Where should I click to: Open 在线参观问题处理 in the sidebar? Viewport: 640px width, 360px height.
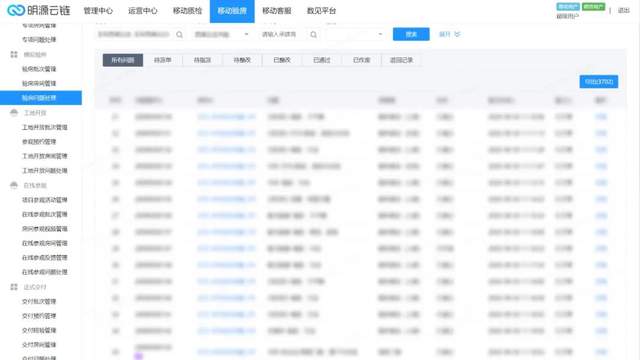click(x=45, y=272)
